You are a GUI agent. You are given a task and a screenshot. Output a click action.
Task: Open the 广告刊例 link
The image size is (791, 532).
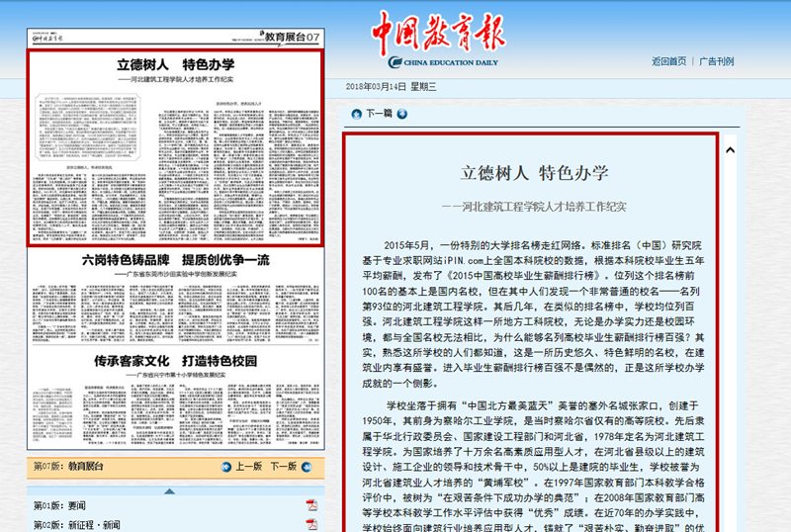716,61
